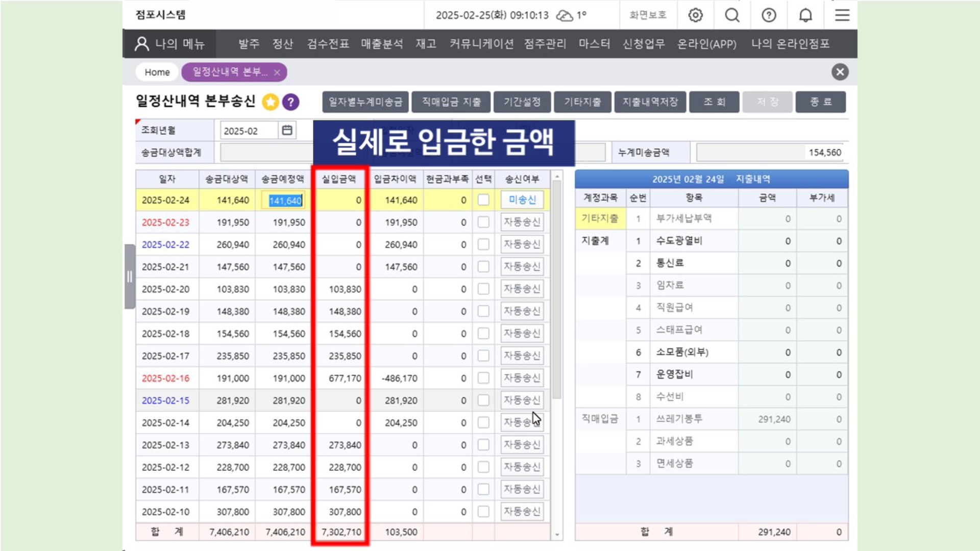
Task: Open the 매출분석 menu
Action: coord(382,44)
